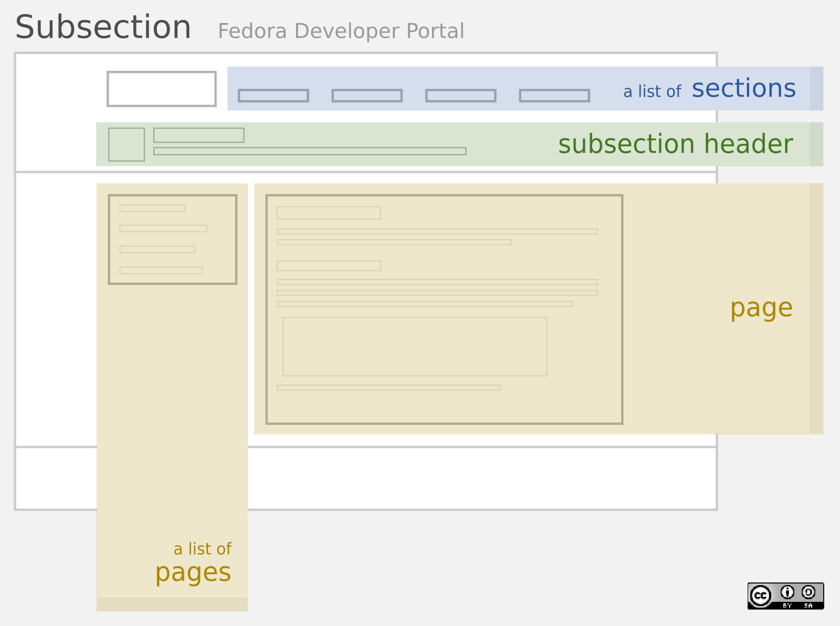
Task: Select the third section placeholder in blue bar
Action: pos(461,96)
